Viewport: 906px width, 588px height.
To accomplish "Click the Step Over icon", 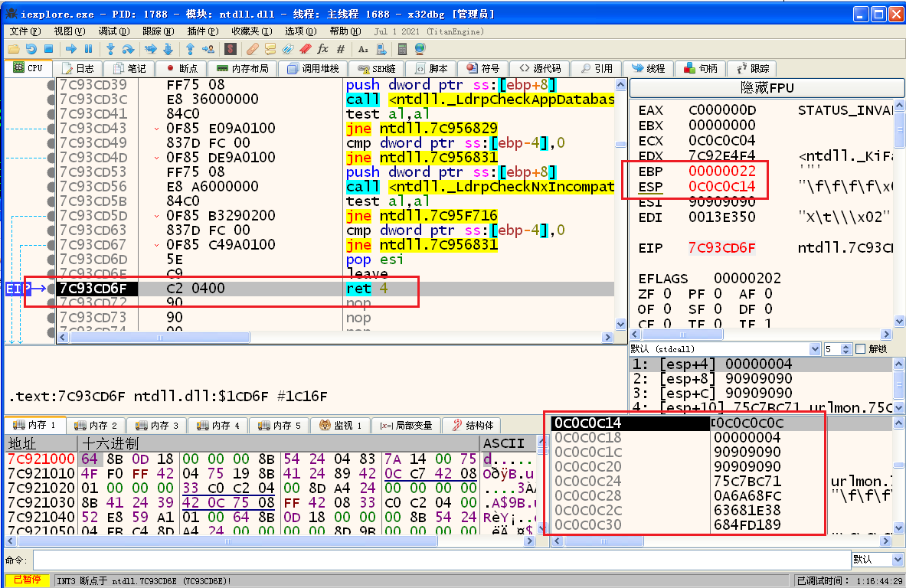I will coord(129,49).
